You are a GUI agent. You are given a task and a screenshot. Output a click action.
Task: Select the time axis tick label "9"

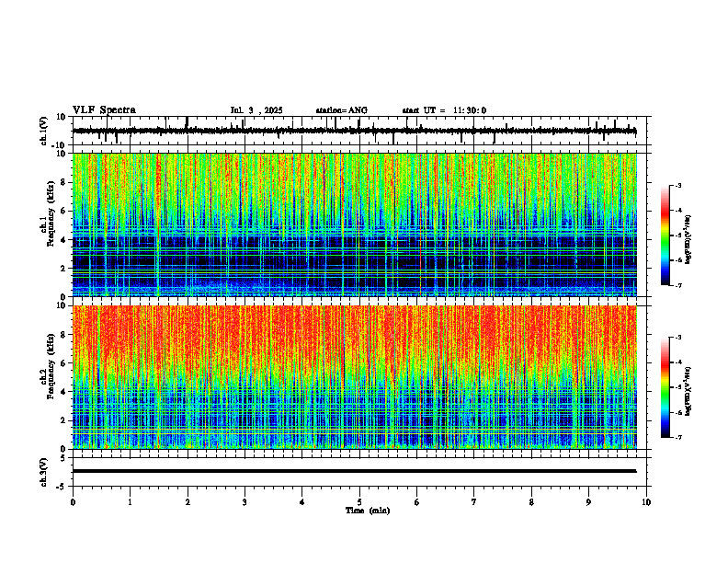tap(588, 502)
